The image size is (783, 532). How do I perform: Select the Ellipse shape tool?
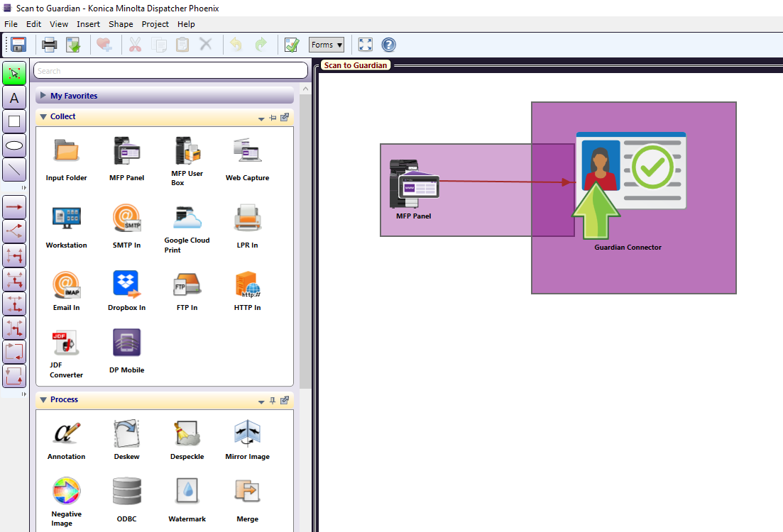(x=14, y=145)
